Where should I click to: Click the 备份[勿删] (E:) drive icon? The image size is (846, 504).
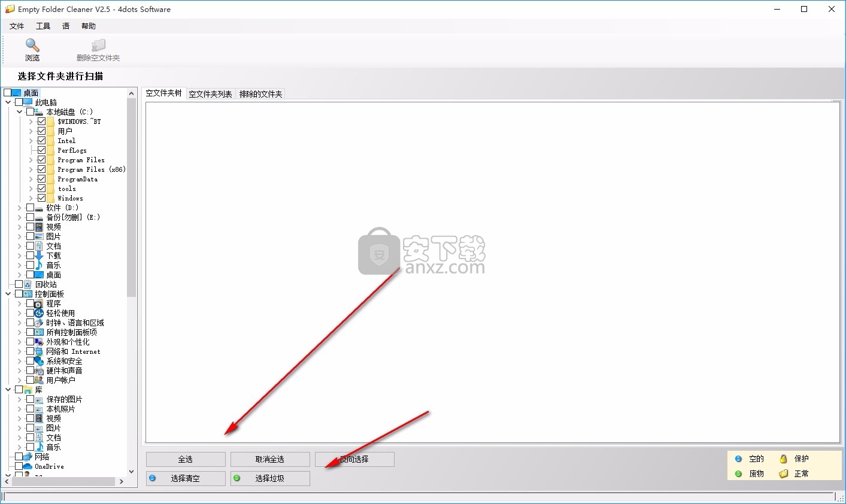39,217
